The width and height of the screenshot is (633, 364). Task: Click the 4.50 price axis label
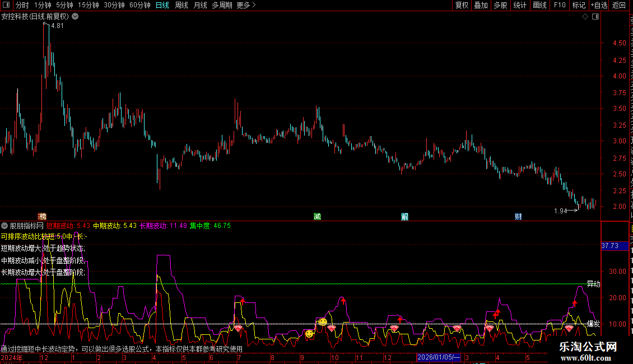[619, 43]
